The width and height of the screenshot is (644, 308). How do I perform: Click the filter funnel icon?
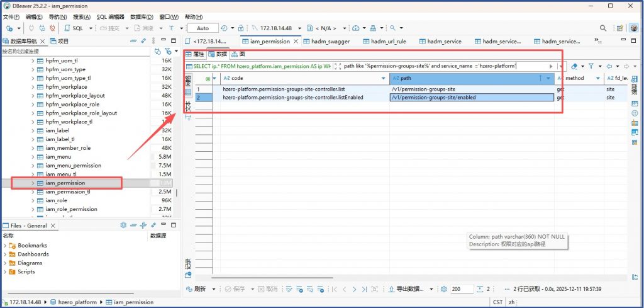pos(591,66)
